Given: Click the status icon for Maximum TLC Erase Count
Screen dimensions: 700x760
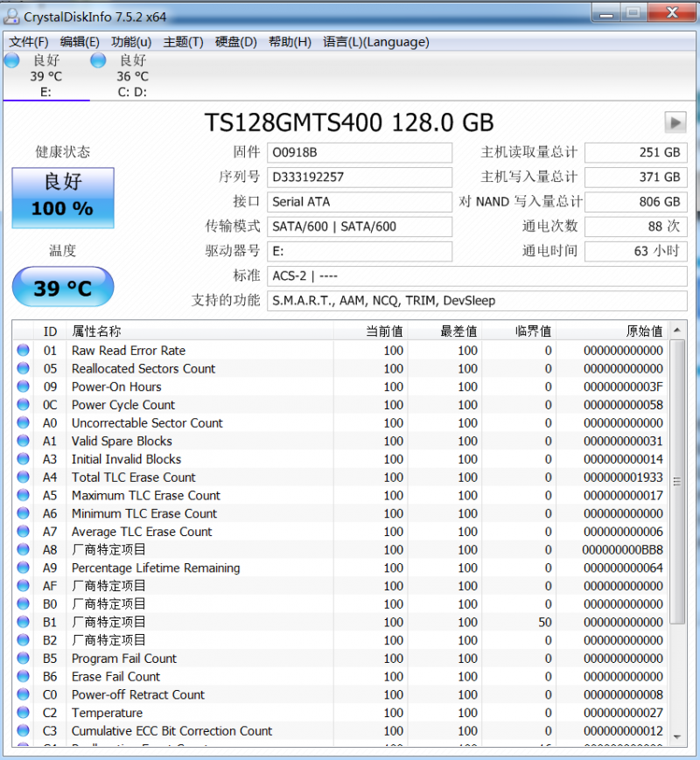Looking at the screenshot, I should pos(23,495).
